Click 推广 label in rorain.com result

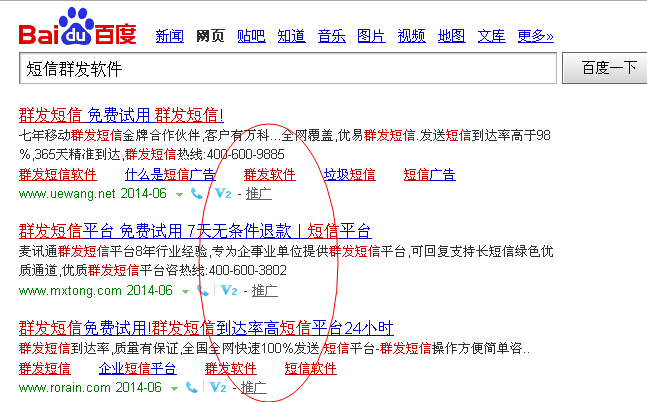click(254, 388)
